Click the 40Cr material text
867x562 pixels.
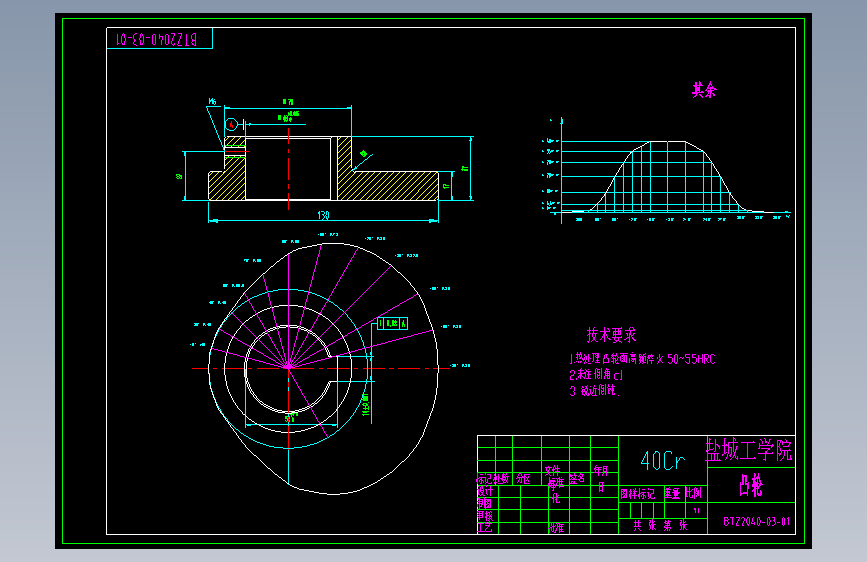coord(662,461)
